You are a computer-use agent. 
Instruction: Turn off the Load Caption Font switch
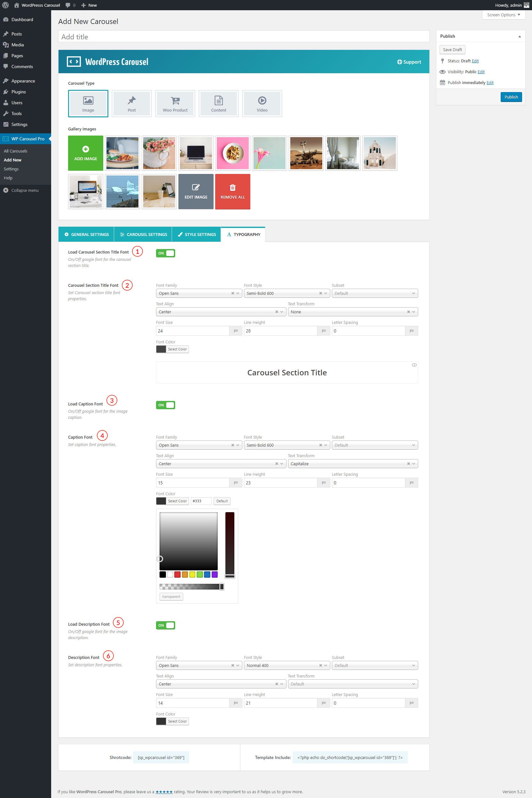pos(166,405)
